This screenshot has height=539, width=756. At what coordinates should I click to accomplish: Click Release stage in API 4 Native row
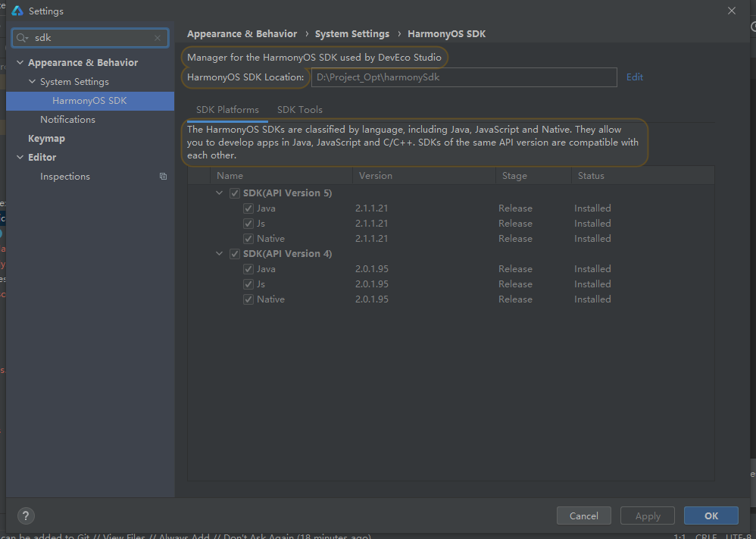click(x=515, y=299)
